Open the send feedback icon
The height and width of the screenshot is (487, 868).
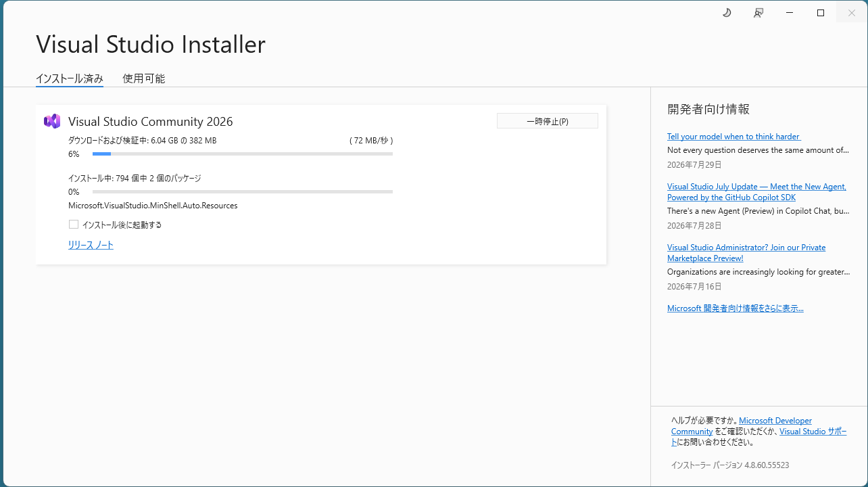(x=758, y=13)
